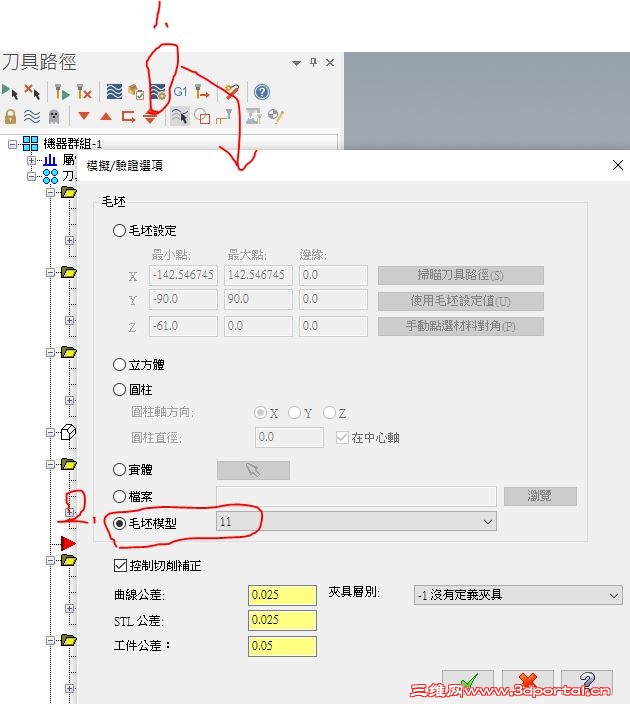This screenshot has width=630, height=704.
Task: Toggle Only display selected toolpaths icon
Action: [x=180, y=116]
